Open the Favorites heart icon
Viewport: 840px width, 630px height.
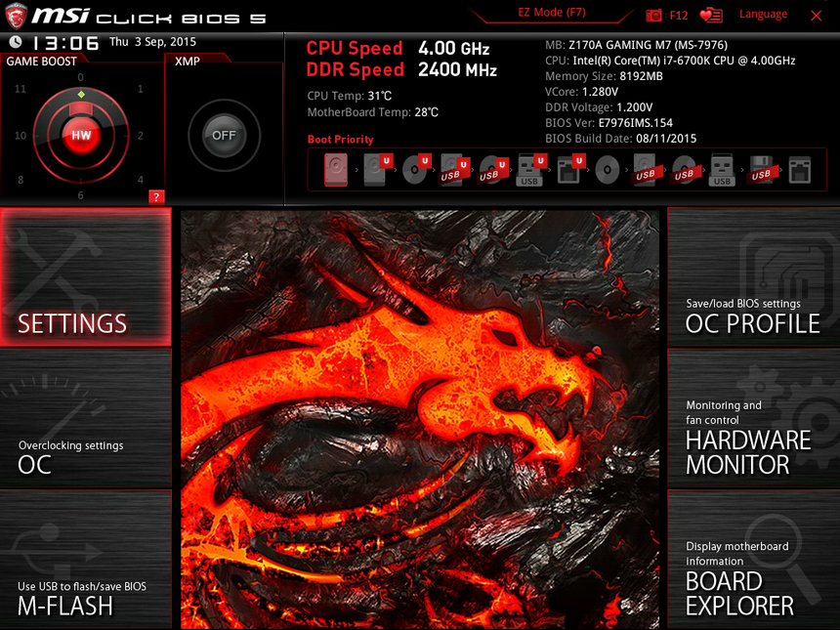(x=710, y=16)
